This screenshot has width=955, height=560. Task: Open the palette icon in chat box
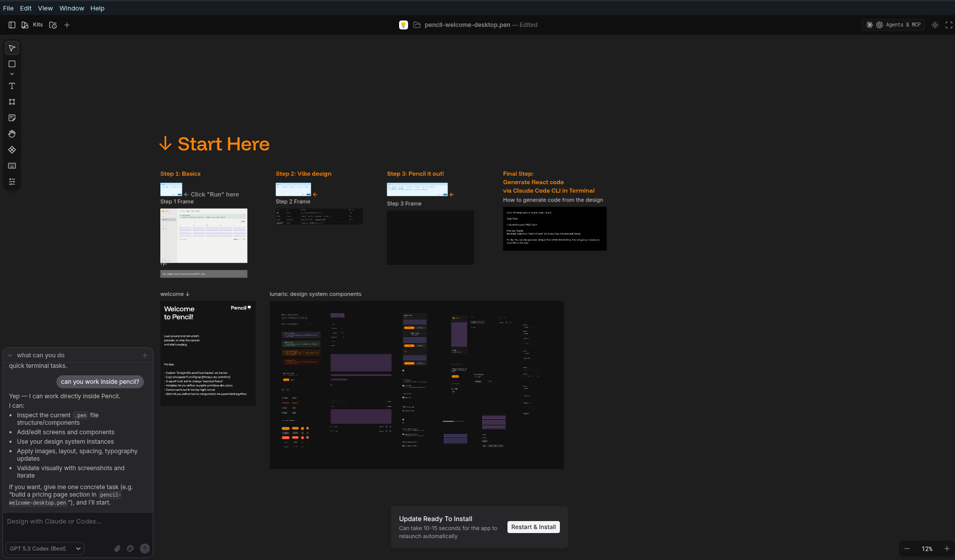[x=130, y=549]
